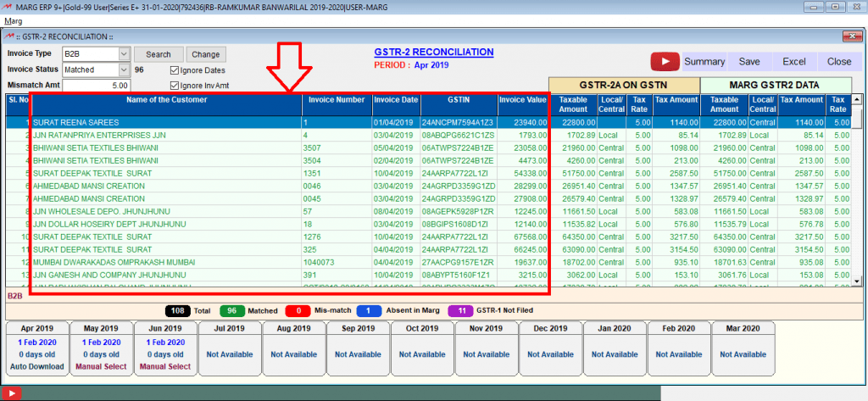
Task: Click the Marg logo icon in the reconciliation title bar
Action: 9,36
